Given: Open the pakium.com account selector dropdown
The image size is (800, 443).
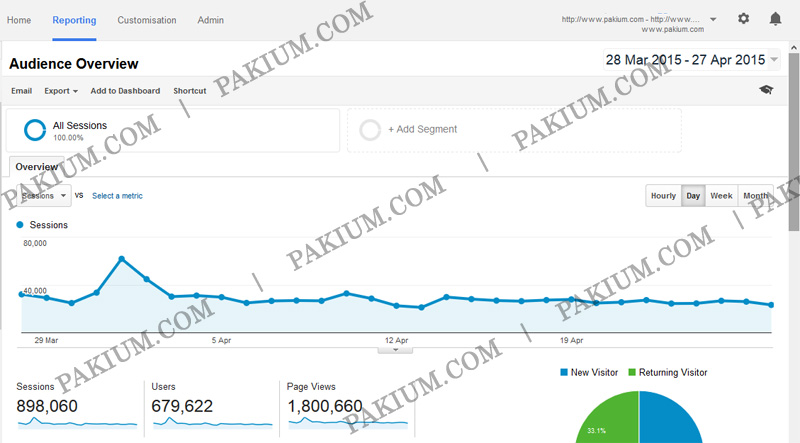Looking at the screenshot, I should (x=712, y=19).
